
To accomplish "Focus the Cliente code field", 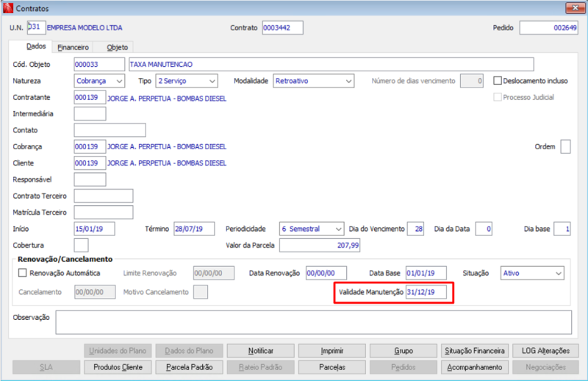I will point(90,163).
